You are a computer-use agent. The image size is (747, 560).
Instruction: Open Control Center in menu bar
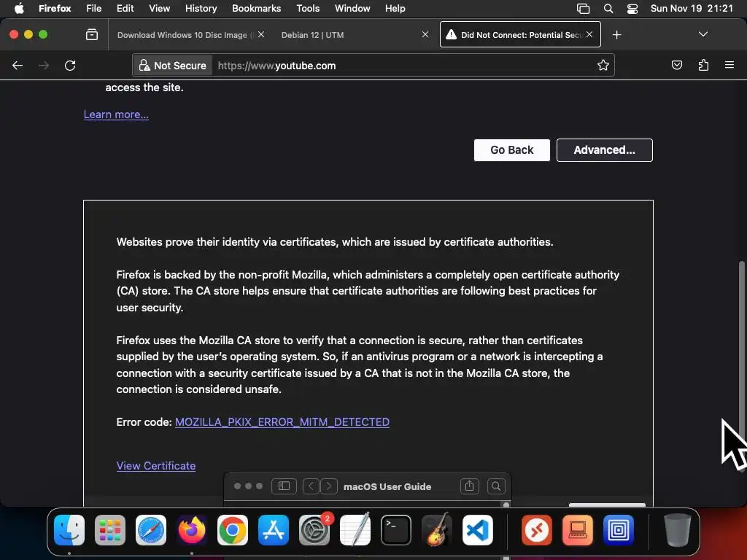pyautogui.click(x=632, y=9)
